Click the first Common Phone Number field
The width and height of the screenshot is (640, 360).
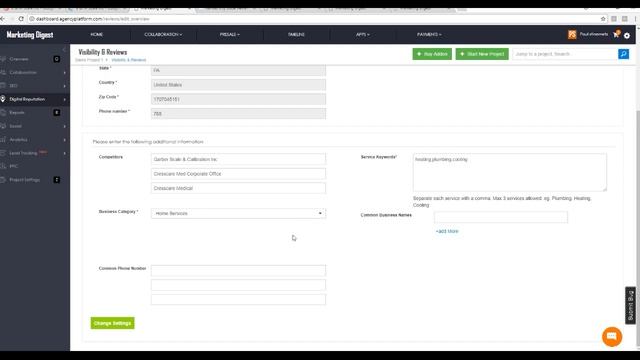[238, 271]
